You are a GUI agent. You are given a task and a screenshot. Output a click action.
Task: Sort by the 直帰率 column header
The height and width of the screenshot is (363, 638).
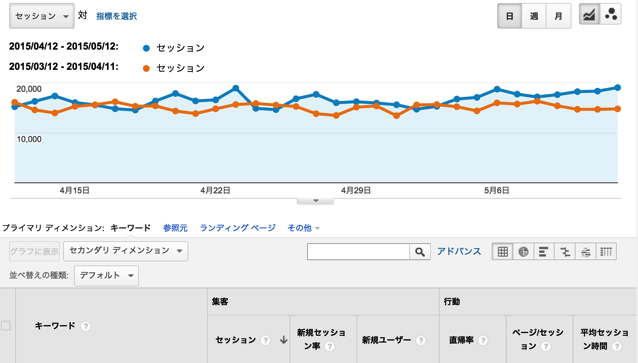461,340
